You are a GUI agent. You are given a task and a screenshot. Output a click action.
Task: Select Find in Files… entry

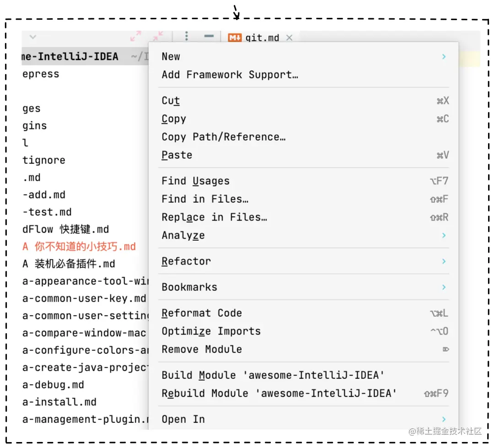click(x=304, y=199)
